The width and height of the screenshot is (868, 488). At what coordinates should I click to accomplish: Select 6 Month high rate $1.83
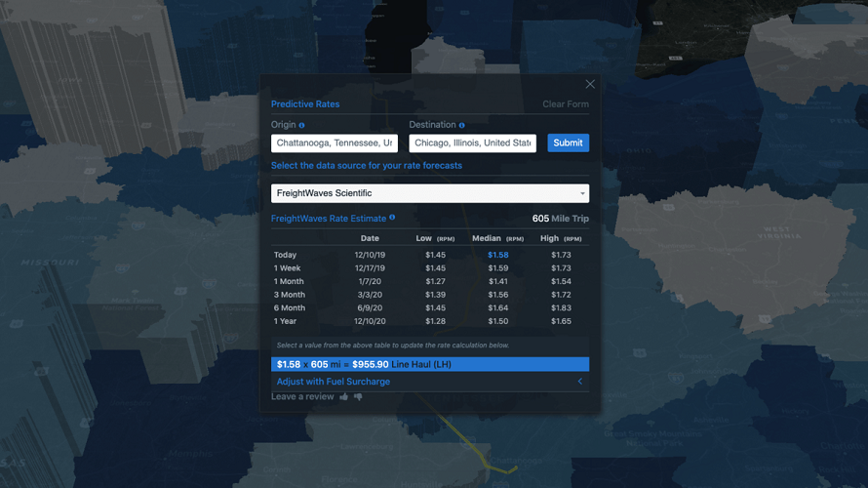[x=561, y=308]
